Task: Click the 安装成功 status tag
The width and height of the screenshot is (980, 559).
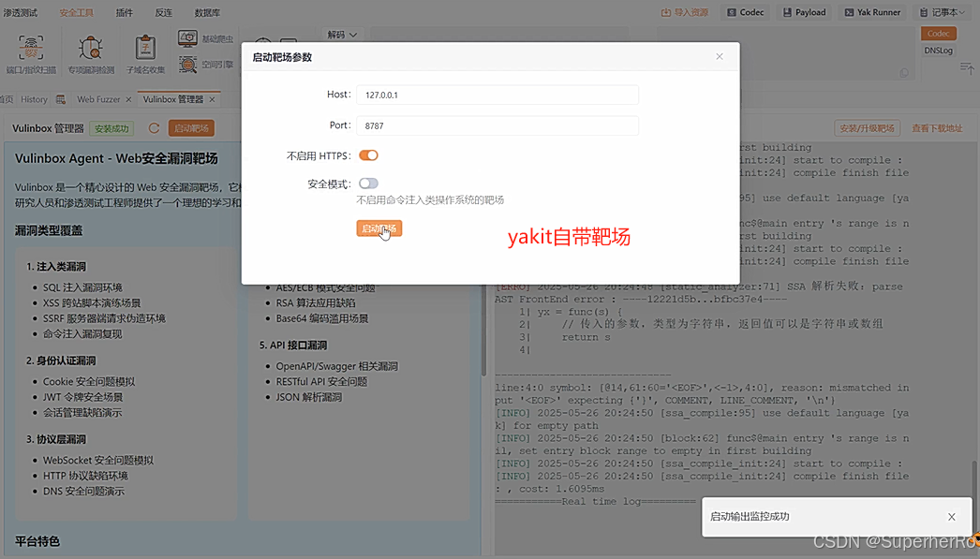Action: (111, 128)
